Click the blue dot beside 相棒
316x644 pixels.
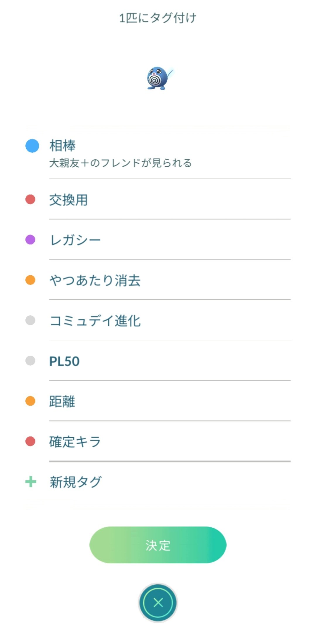(32, 146)
